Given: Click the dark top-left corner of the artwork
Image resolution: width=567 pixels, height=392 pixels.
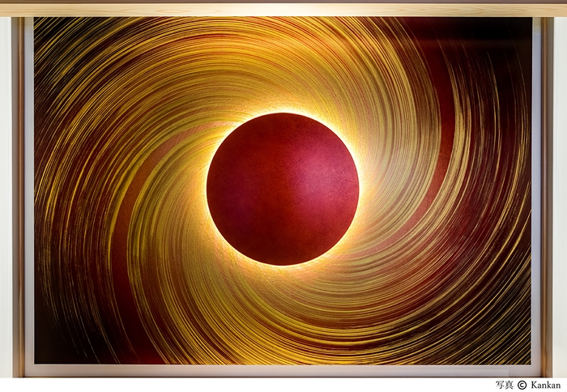Looking at the screenshot, I should coord(45,28).
